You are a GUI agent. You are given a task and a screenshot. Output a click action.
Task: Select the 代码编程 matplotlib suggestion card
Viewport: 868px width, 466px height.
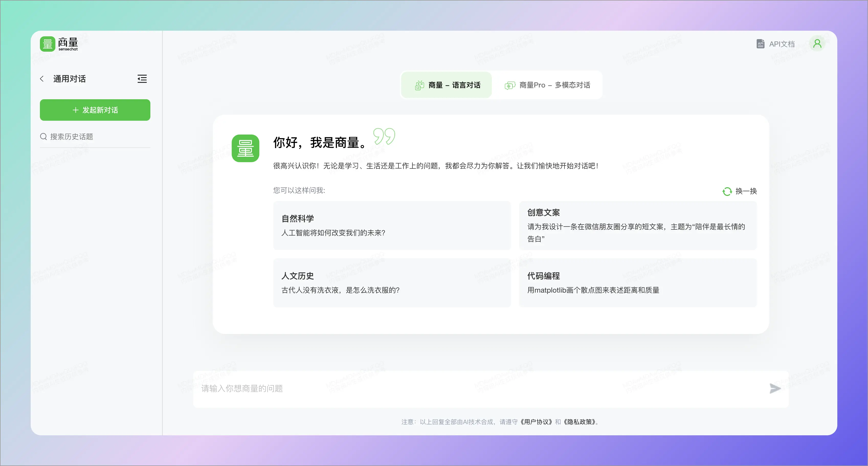pyautogui.click(x=638, y=283)
